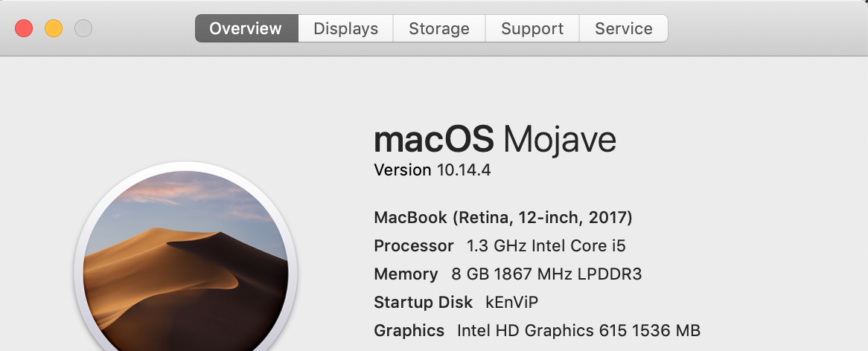
Task: Close the window with the red button
Action: [x=24, y=28]
